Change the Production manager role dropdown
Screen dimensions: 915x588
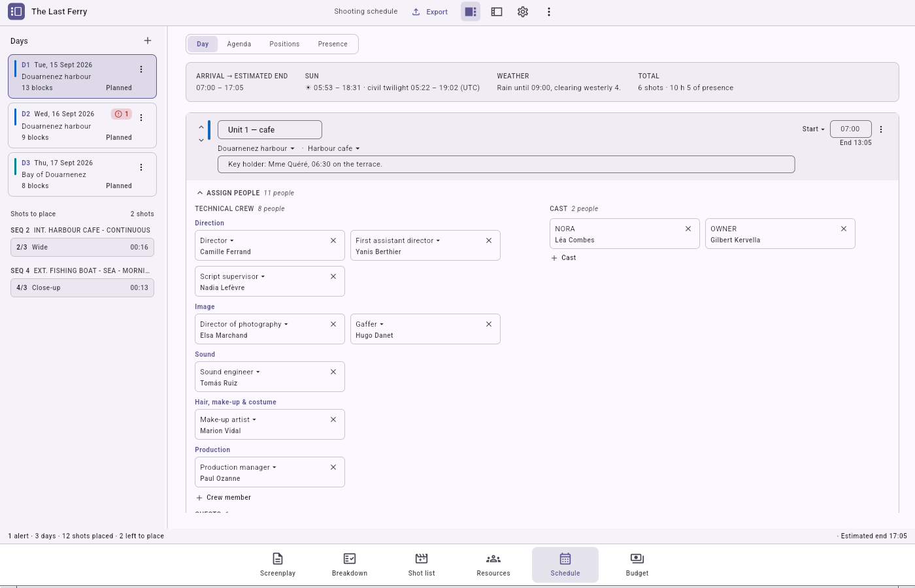coord(238,467)
